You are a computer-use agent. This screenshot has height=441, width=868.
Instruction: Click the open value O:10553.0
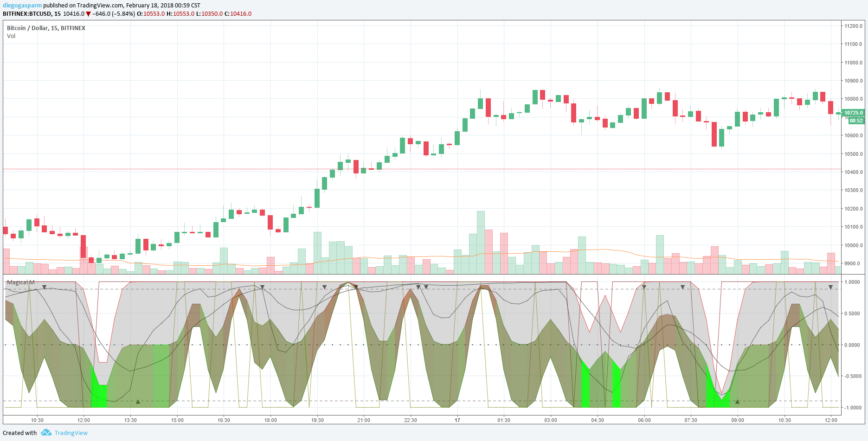152,14
